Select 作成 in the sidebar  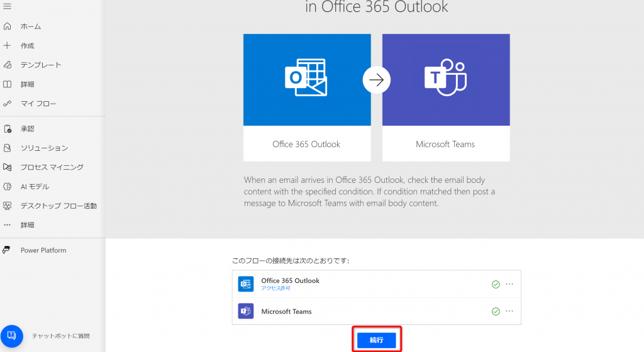tap(28, 45)
